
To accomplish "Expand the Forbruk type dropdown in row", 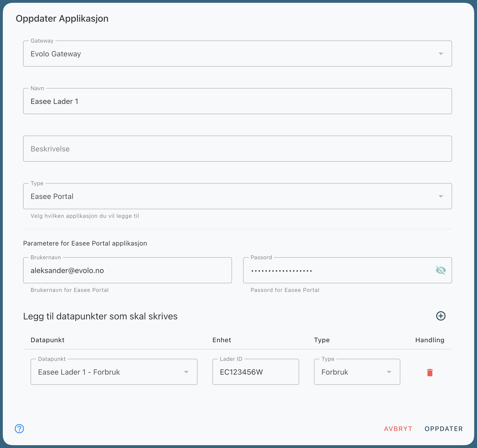I will click(389, 372).
